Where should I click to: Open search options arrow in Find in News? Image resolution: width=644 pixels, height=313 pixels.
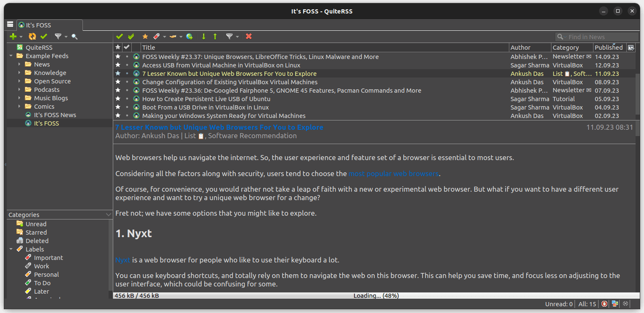point(565,37)
